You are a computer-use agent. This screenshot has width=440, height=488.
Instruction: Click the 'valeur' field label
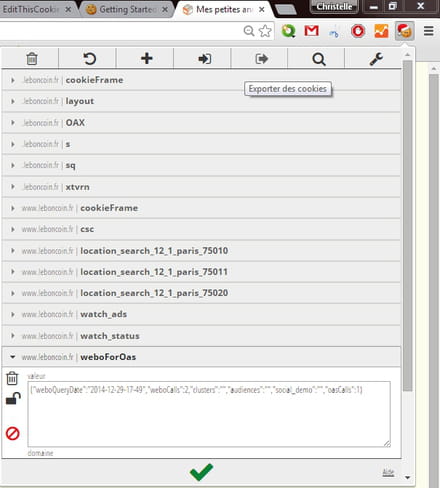click(36, 376)
